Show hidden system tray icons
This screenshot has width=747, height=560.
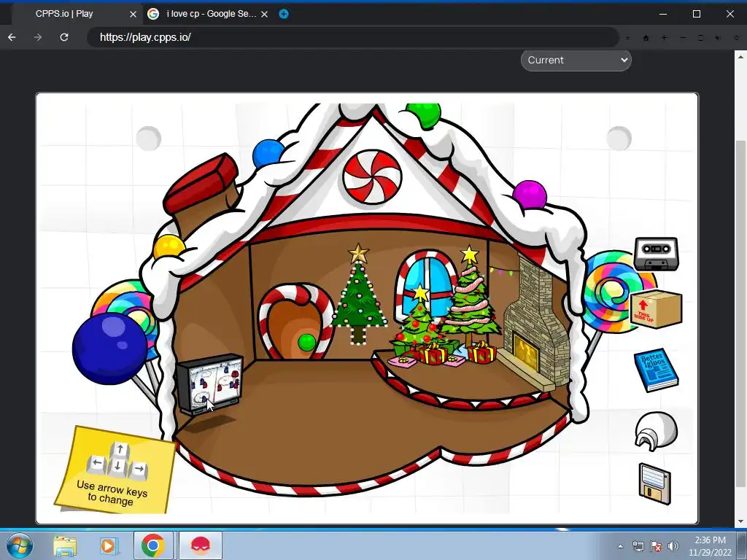pyautogui.click(x=620, y=547)
